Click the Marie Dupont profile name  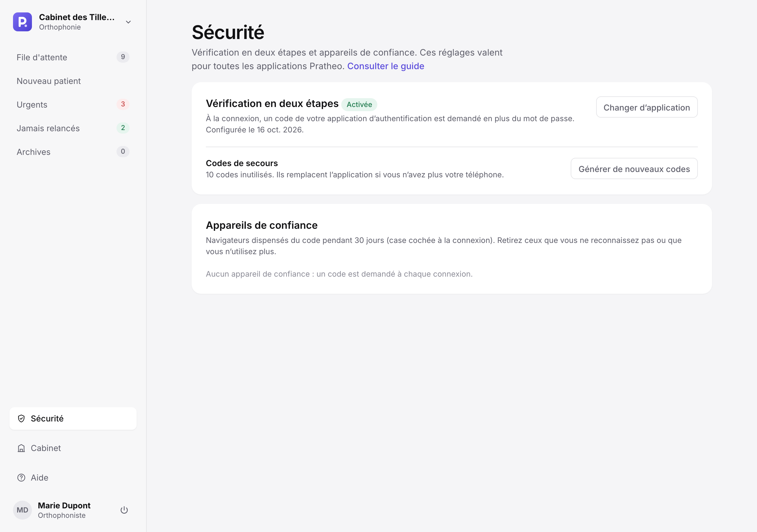[64, 506]
